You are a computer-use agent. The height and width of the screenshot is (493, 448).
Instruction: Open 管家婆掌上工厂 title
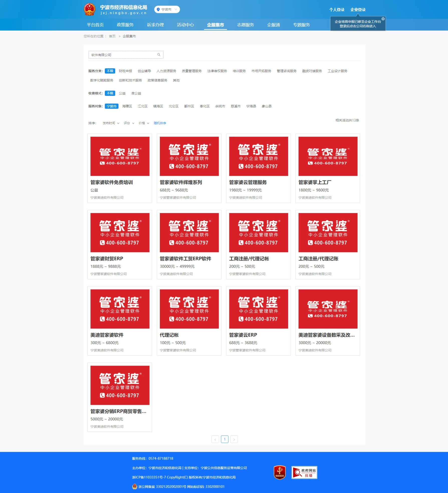click(315, 182)
